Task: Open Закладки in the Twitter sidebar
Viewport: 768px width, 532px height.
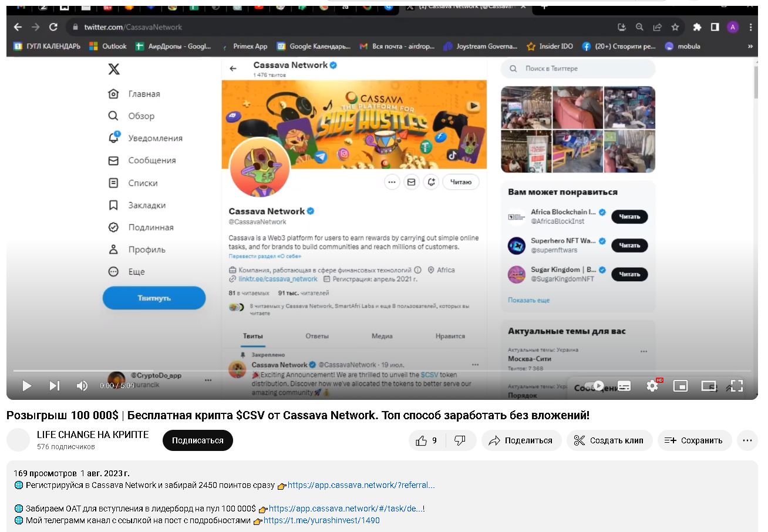Action: pyautogui.click(x=137, y=206)
